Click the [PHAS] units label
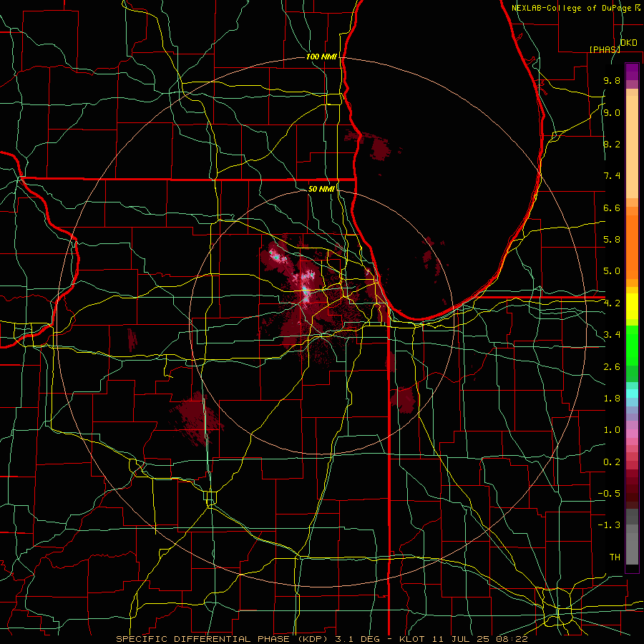 point(605,49)
